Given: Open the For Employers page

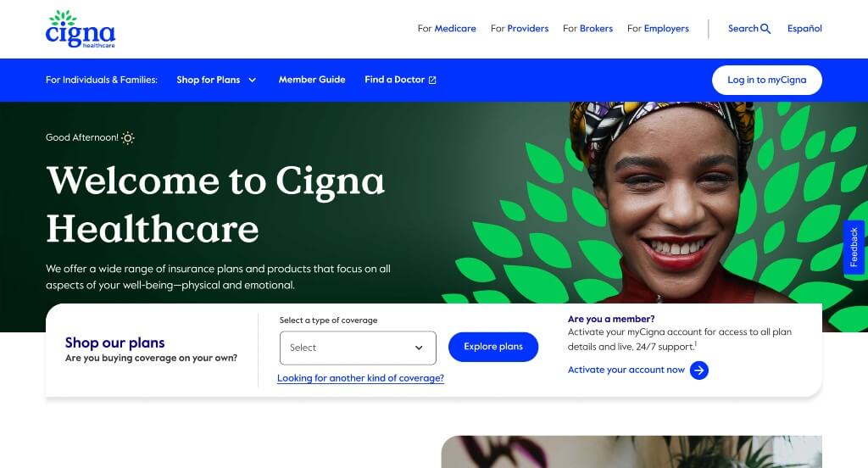Looking at the screenshot, I should coord(658,28).
